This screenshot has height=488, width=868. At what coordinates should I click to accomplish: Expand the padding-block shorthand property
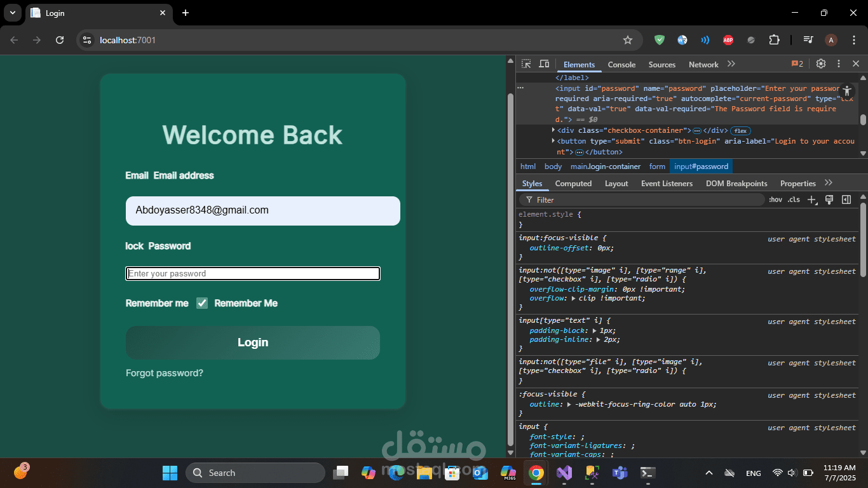pos(595,330)
